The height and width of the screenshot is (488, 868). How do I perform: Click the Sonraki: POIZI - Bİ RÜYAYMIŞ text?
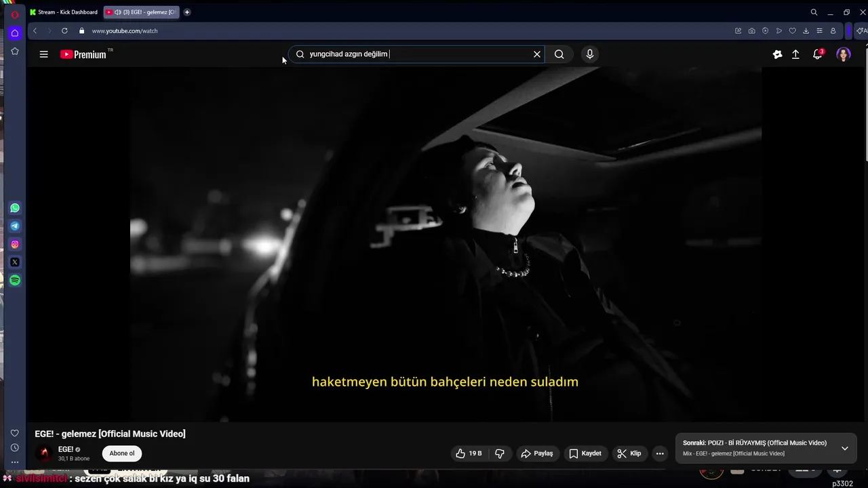tap(755, 443)
